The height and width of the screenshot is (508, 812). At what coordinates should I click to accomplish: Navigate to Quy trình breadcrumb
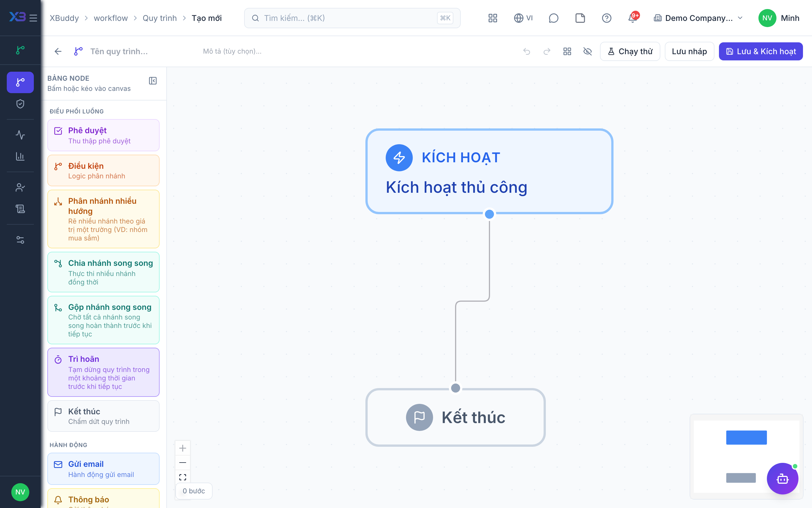pos(160,18)
